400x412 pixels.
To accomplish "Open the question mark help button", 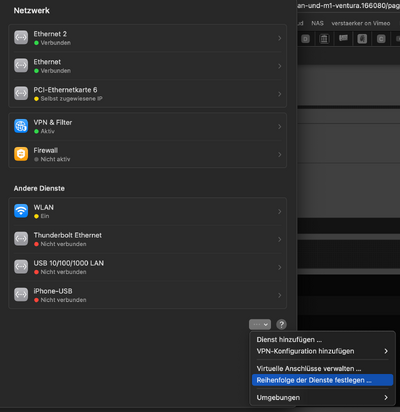I will click(281, 324).
